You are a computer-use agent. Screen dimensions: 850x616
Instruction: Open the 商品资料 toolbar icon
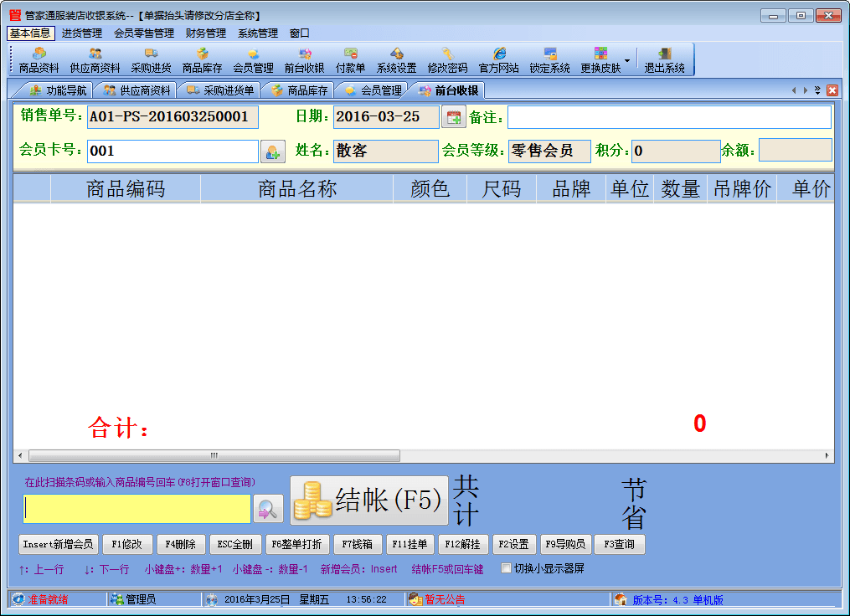coord(39,60)
